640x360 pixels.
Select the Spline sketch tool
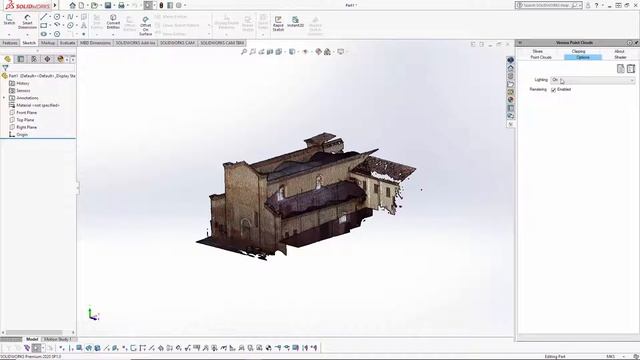(x=70, y=17)
